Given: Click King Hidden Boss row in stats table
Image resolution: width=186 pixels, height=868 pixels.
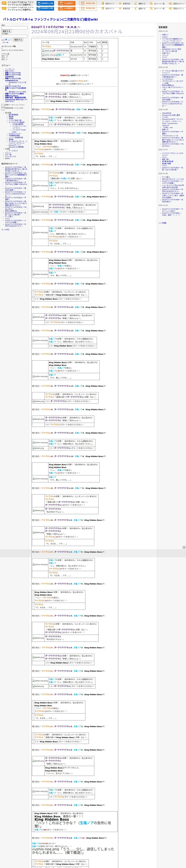Looking at the screenshot, I should [75, 59].
